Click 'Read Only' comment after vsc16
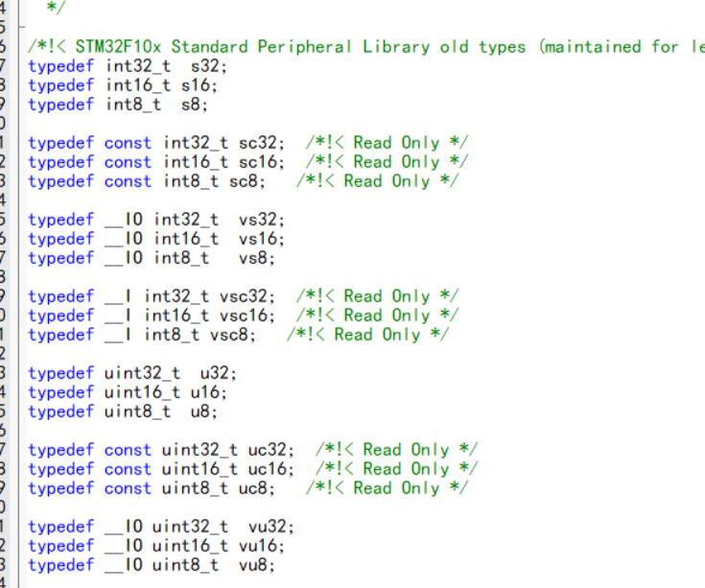This screenshot has width=705, height=588. coord(387,316)
